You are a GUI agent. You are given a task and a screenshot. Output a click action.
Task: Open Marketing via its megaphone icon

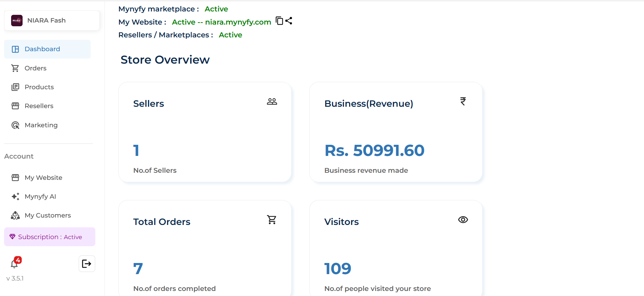click(x=16, y=125)
